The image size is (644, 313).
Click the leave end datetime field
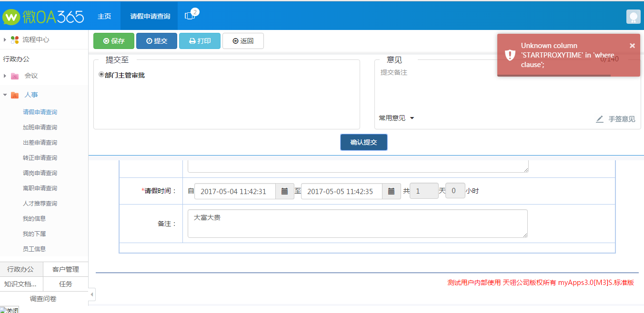(x=342, y=191)
